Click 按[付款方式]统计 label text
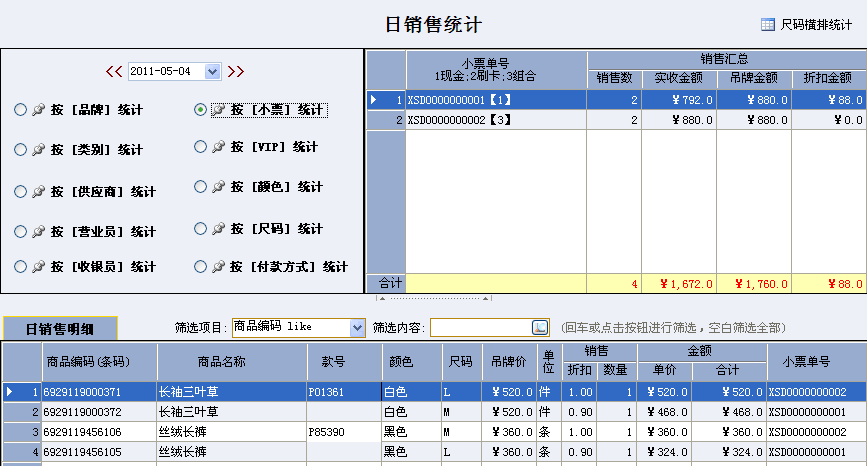This screenshot has width=867, height=466. tap(289, 266)
